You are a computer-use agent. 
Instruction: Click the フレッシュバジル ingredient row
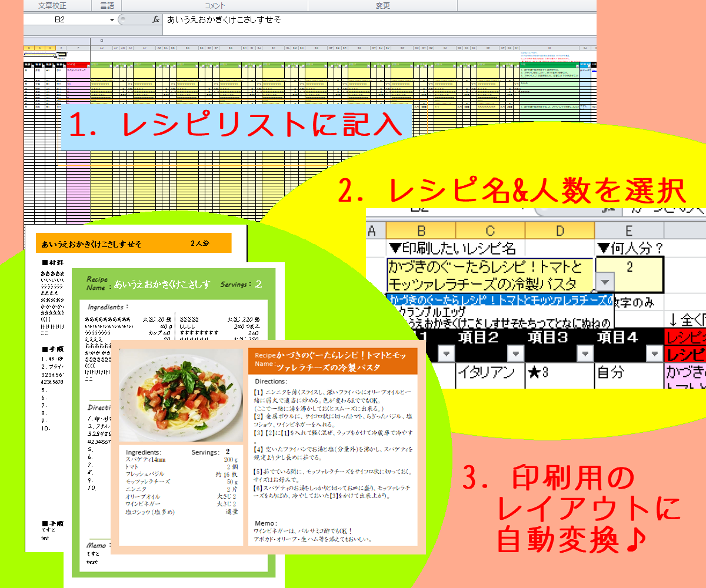tap(181, 474)
